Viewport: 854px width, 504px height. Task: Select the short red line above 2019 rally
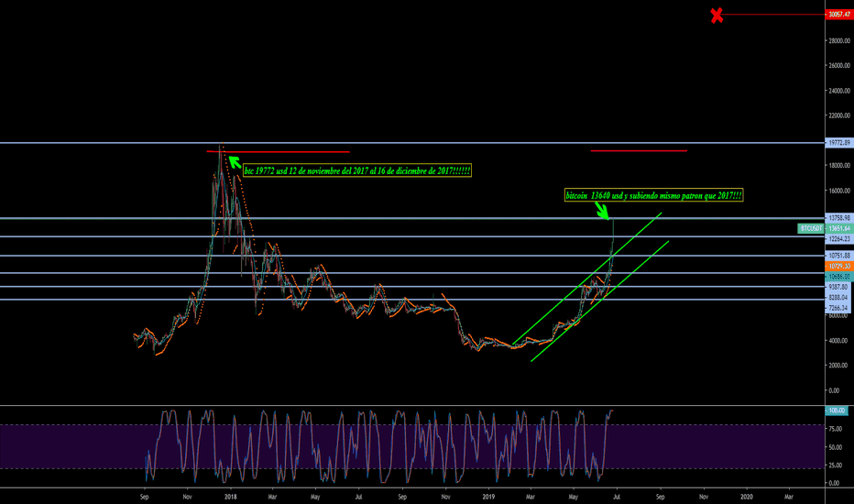[x=639, y=150]
